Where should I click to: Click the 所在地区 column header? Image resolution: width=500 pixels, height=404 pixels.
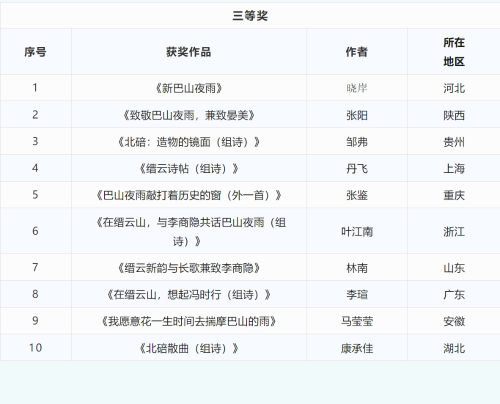point(454,52)
